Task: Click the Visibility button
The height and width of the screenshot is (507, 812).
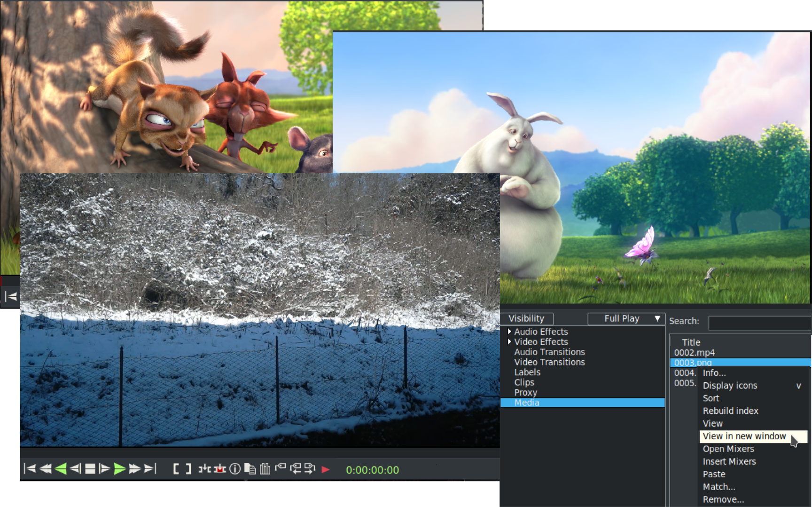Action: coord(527,318)
